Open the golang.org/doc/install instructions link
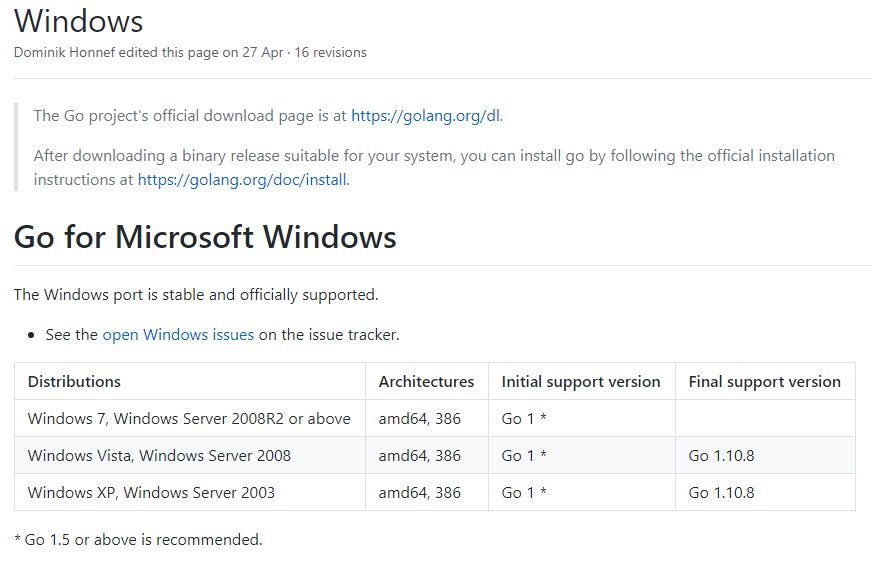Screen dimensions: 872x568 (x=242, y=180)
